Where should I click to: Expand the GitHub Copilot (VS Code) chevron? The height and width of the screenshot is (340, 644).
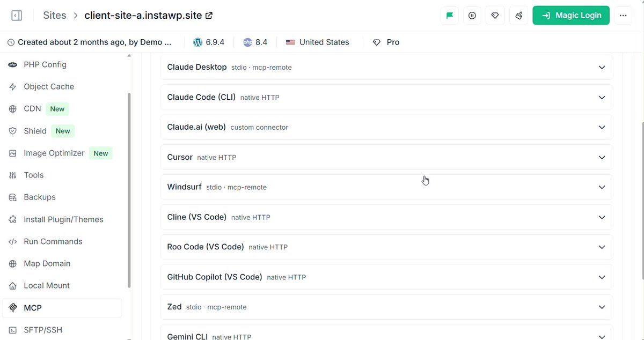pyautogui.click(x=602, y=277)
